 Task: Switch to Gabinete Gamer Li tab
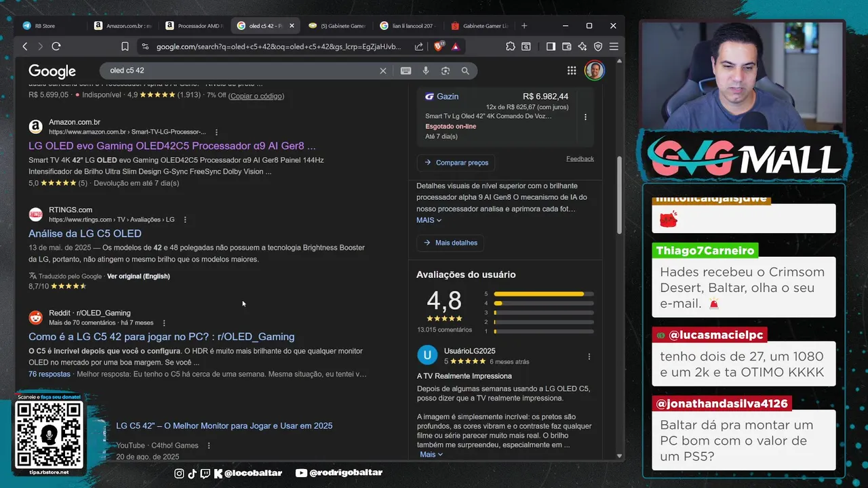coord(480,26)
